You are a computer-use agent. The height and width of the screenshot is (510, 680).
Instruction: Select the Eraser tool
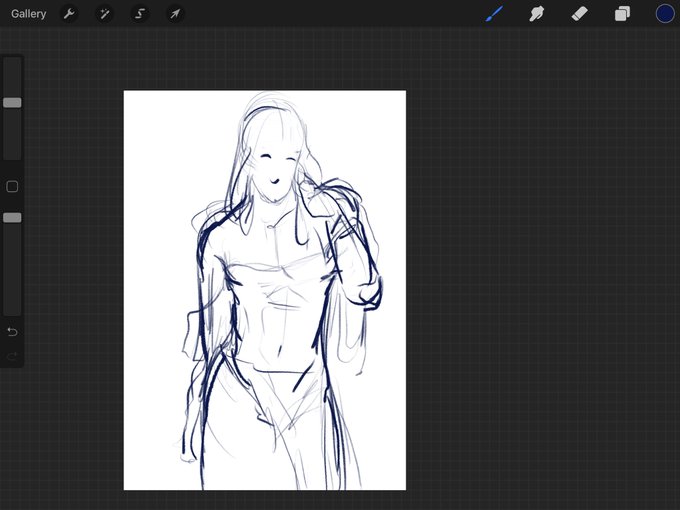tap(579, 14)
